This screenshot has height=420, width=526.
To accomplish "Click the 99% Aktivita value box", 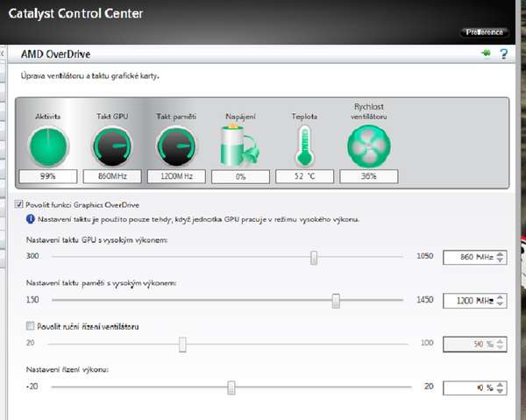I will (48, 176).
